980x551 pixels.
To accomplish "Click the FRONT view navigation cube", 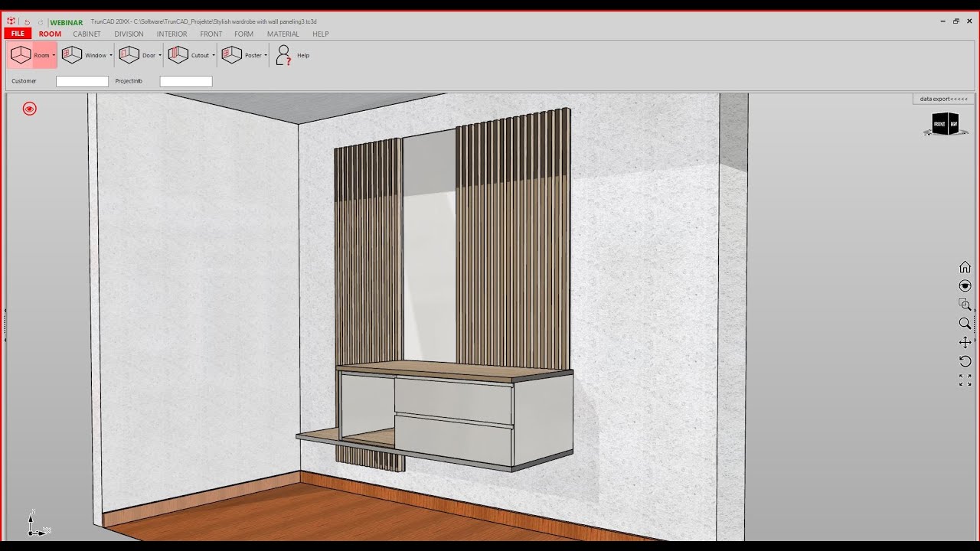I will (x=946, y=123).
